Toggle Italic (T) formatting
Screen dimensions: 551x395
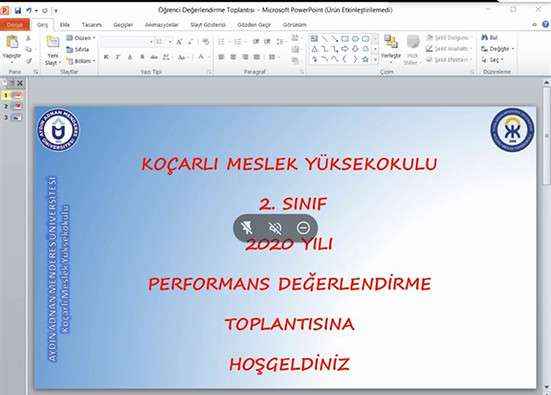[x=118, y=57]
